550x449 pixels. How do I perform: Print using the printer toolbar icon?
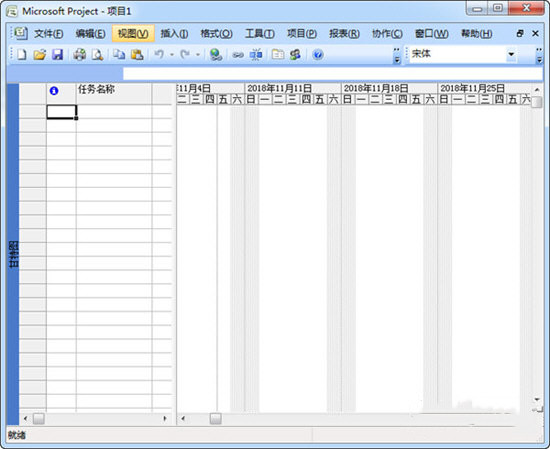click(x=80, y=54)
